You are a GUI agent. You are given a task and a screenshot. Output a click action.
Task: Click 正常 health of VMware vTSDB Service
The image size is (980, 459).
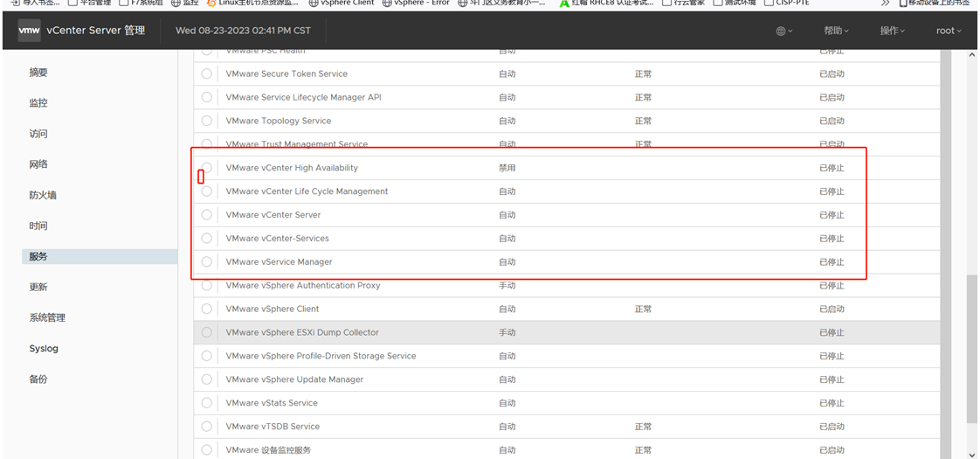(x=643, y=427)
